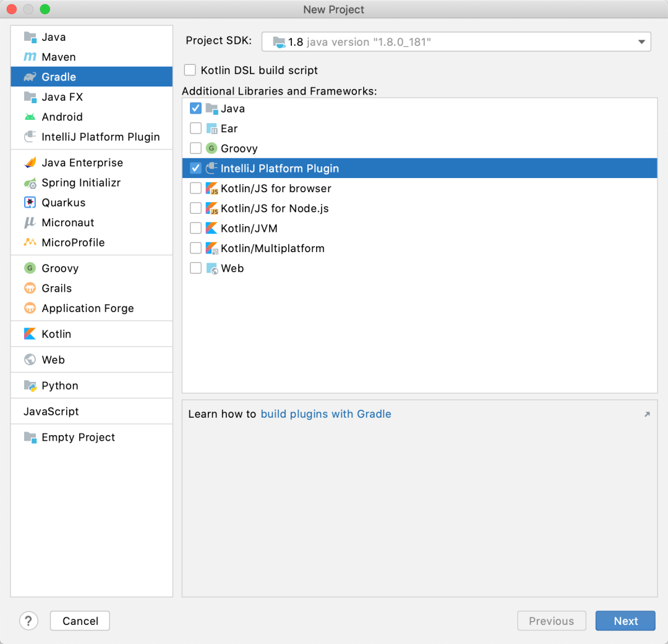Screen dimensions: 668x644
Task: Open help with the question mark button
Action: pyautogui.click(x=28, y=621)
